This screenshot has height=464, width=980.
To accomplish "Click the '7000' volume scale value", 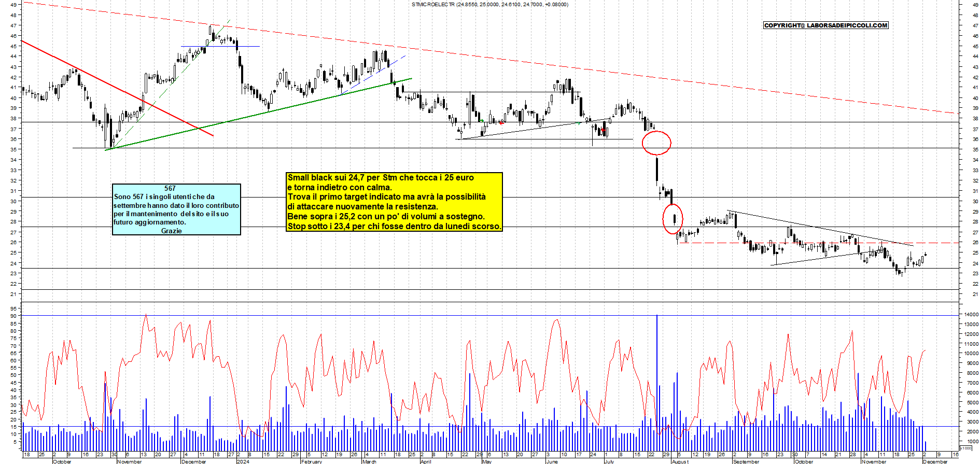I will 972,383.
